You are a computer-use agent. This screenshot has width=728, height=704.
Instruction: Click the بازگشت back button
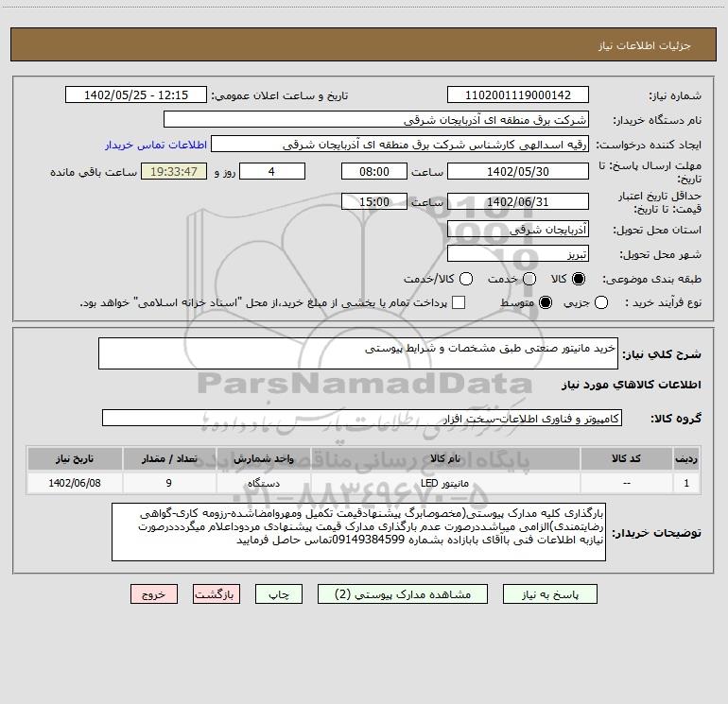217,594
